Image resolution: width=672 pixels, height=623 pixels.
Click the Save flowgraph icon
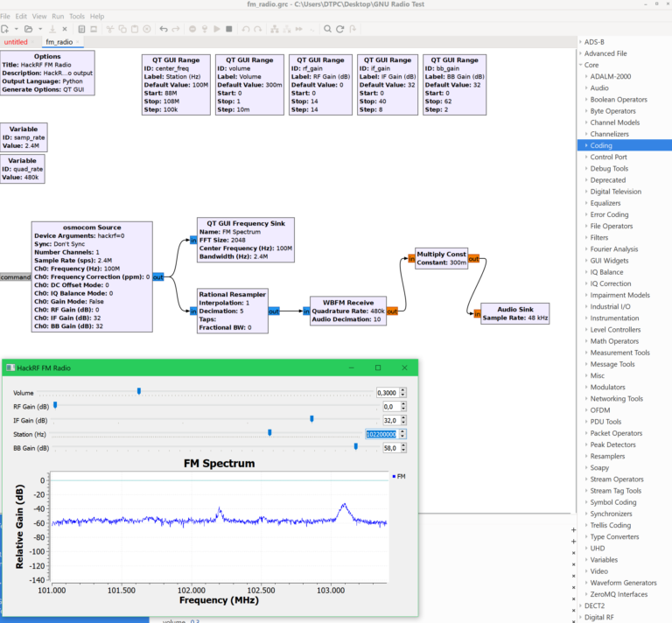pos(52,29)
